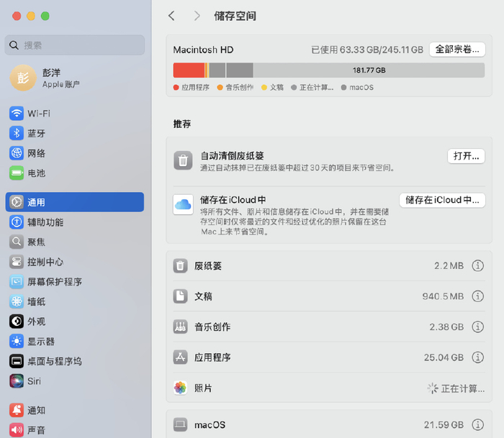Screen dimensions: 504x438
Task: Click the 25.04 GB applications size
Action: pos(444,357)
